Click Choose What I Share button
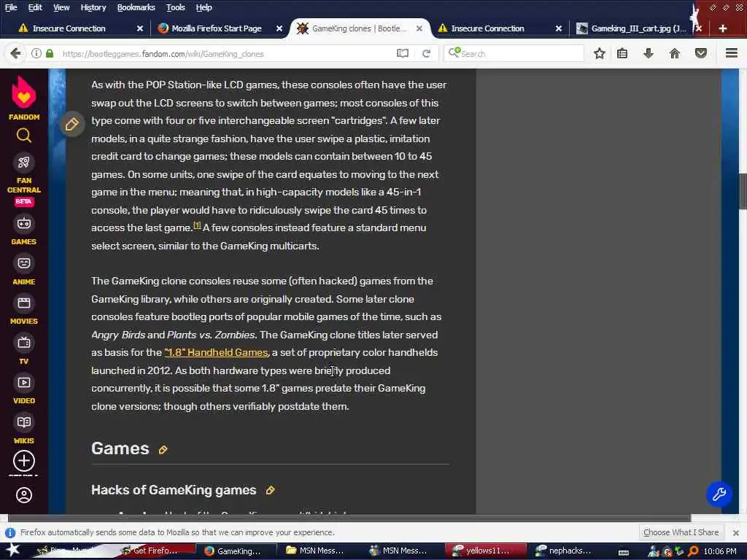Screen dimensions: 747x560 tap(681, 532)
